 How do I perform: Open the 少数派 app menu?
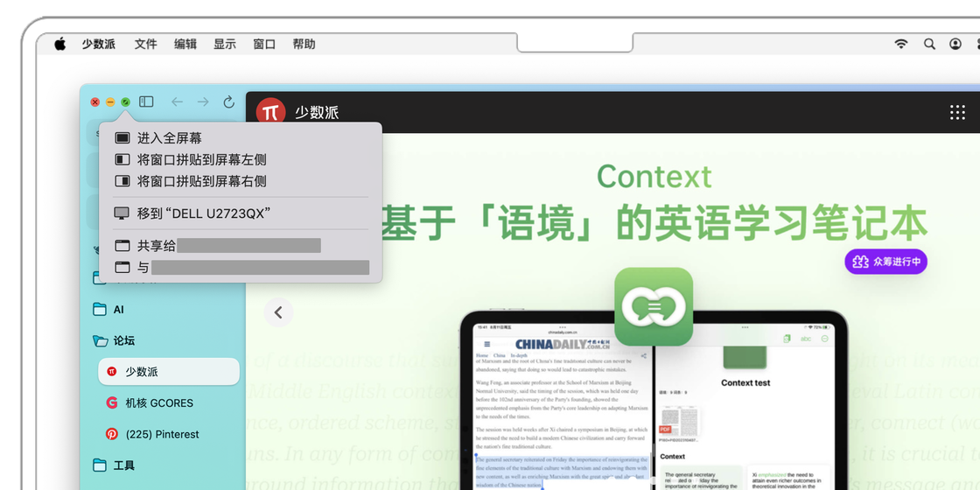point(98,44)
